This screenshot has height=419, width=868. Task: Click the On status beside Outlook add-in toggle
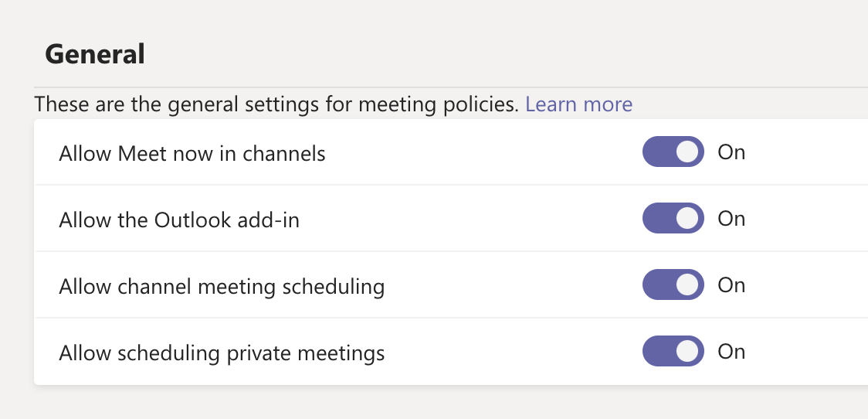(x=731, y=219)
